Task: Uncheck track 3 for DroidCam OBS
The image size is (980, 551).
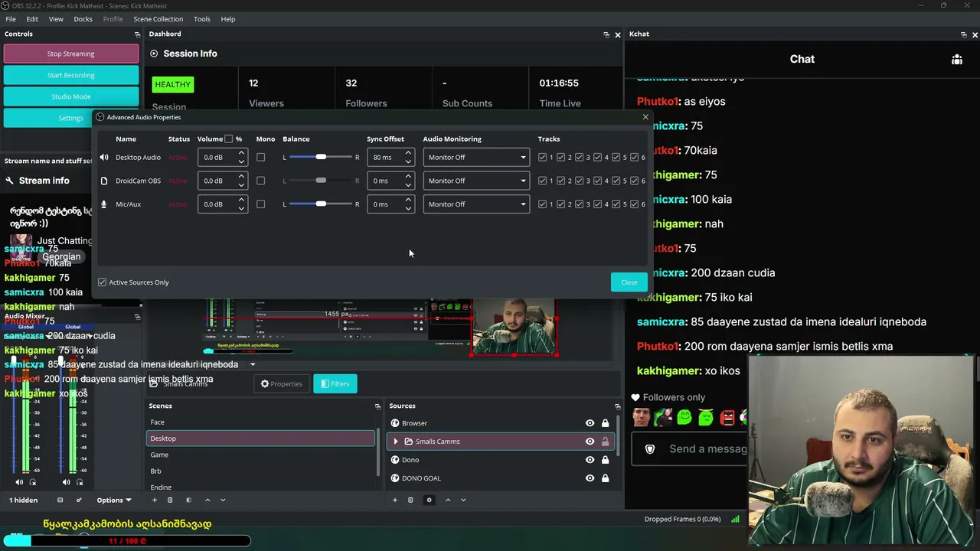Action: coord(580,181)
